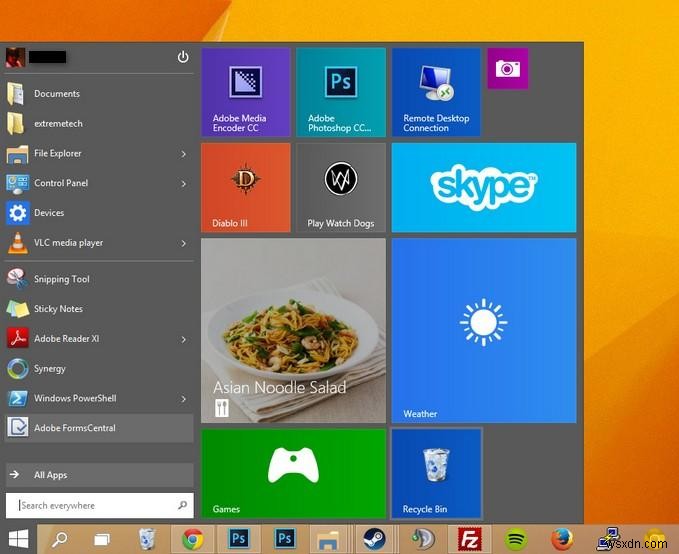This screenshot has height=554, width=679.
Task: Switch to second Photoshop taskbar button
Action: pos(285,539)
